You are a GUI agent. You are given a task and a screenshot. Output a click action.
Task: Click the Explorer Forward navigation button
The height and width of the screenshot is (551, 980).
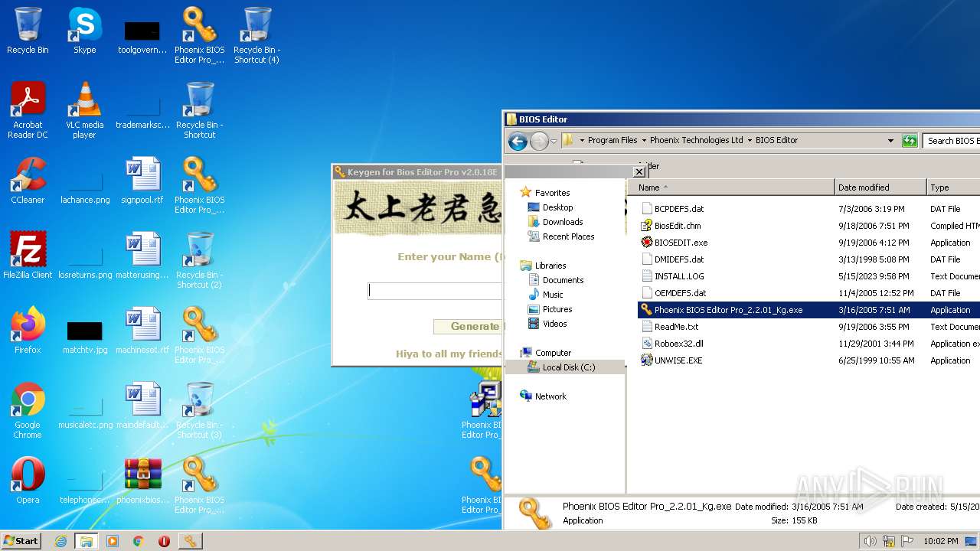pos(539,141)
